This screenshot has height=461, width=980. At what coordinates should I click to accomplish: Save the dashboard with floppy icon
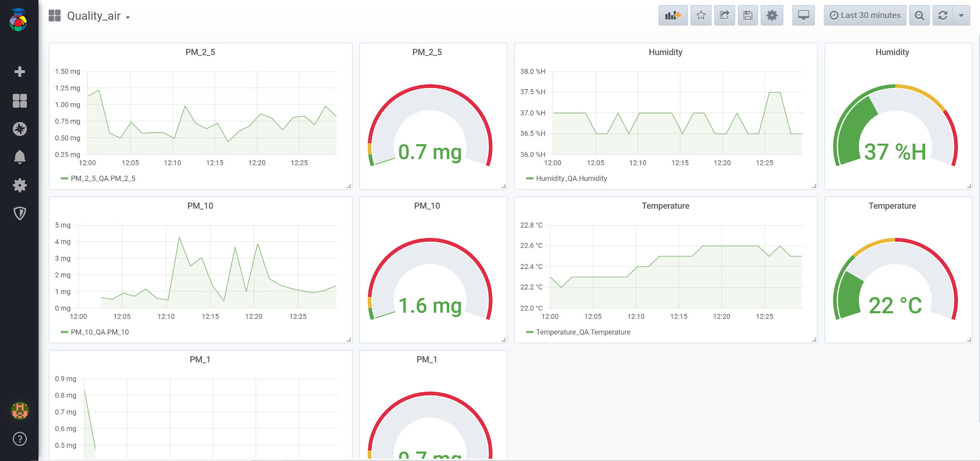pyautogui.click(x=748, y=15)
